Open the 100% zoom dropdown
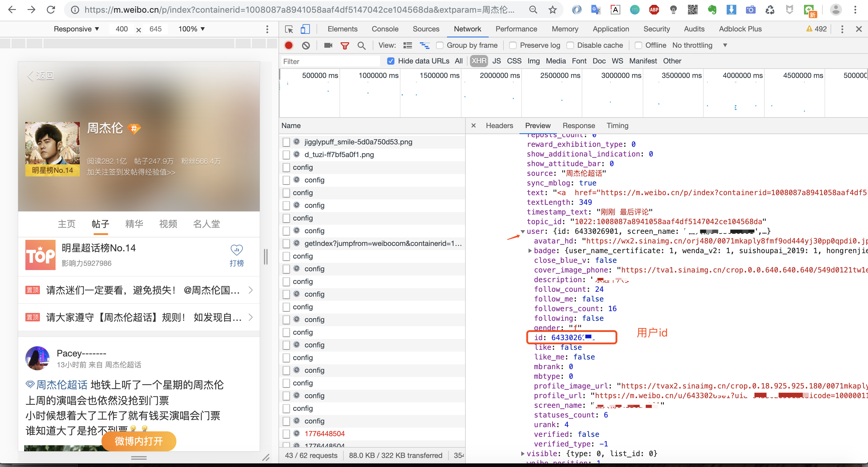 pos(192,29)
